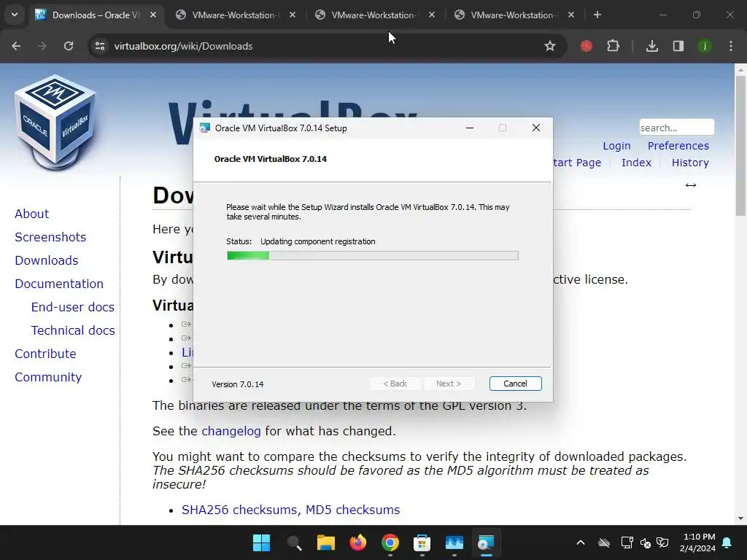Screen dimensions: 747x560
Task: Open the Login link
Action: tap(616, 146)
